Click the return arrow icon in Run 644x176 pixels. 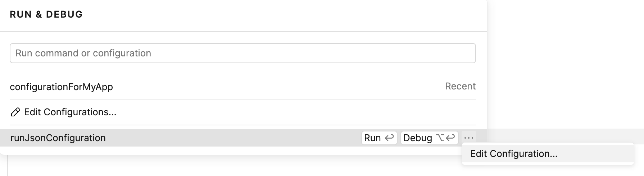(389, 138)
